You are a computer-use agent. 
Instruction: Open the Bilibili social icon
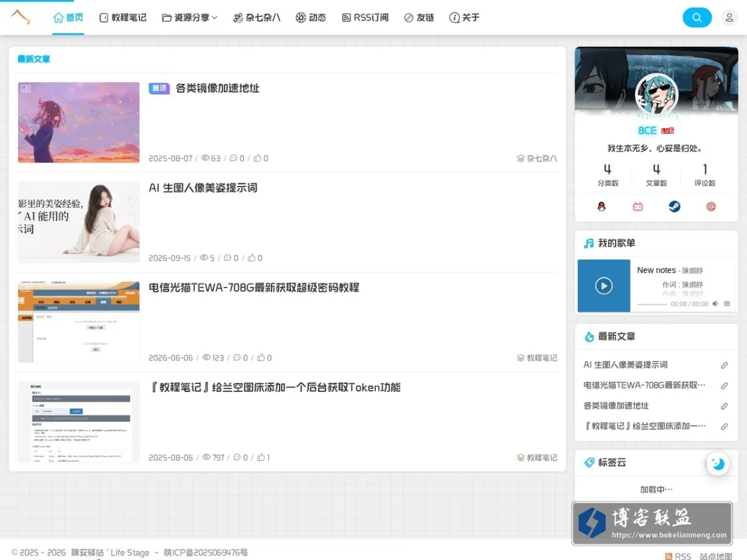tap(638, 207)
